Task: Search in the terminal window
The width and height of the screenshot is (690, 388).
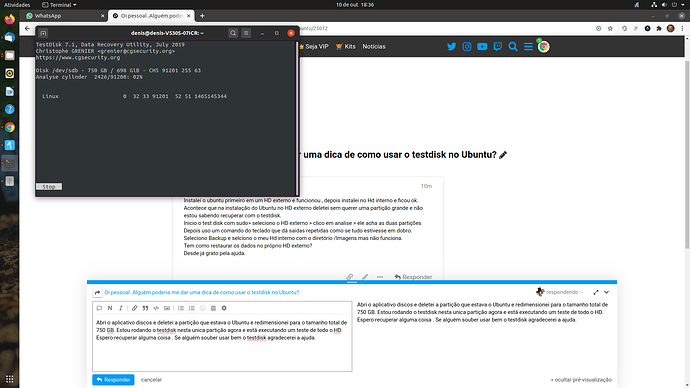Action: pos(233,33)
